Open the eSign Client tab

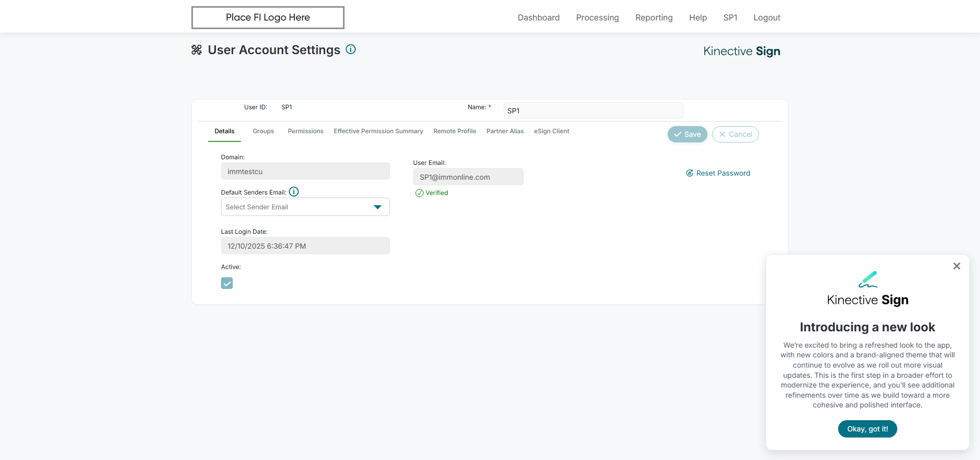552,131
